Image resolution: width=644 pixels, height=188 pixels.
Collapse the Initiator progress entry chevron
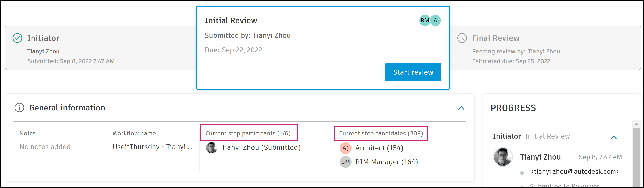tap(613, 137)
